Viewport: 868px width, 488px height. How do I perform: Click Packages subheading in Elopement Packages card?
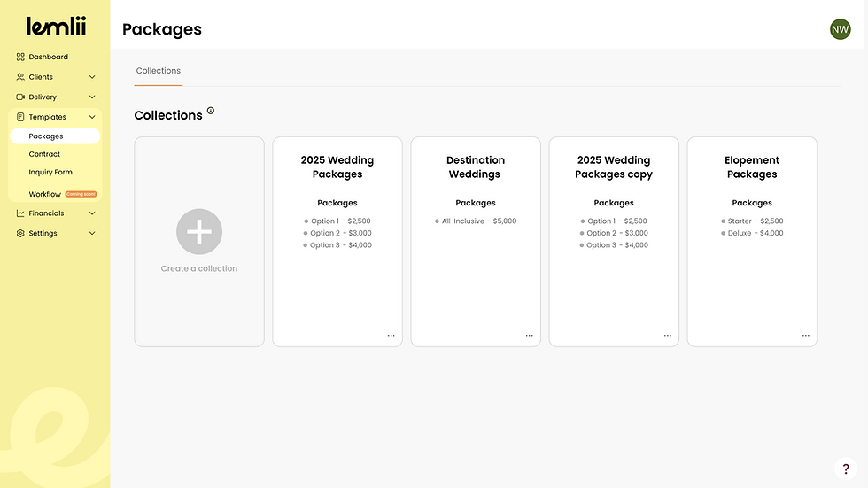(x=752, y=203)
